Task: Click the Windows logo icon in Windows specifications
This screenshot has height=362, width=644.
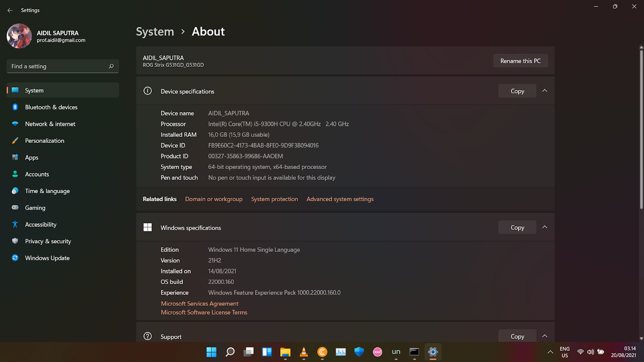Action: tap(148, 228)
